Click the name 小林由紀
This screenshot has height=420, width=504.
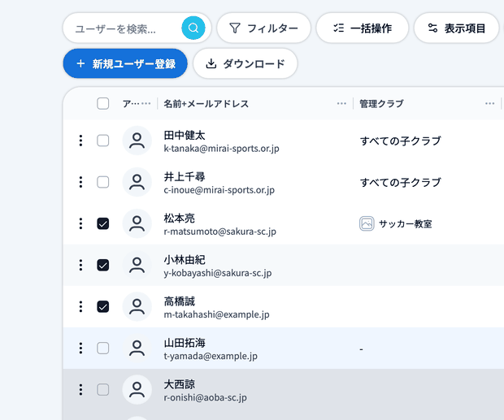pyautogui.click(x=185, y=260)
